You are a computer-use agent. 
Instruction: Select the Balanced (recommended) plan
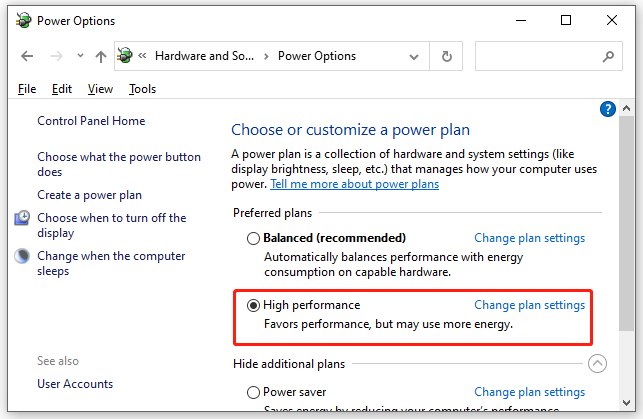click(253, 238)
